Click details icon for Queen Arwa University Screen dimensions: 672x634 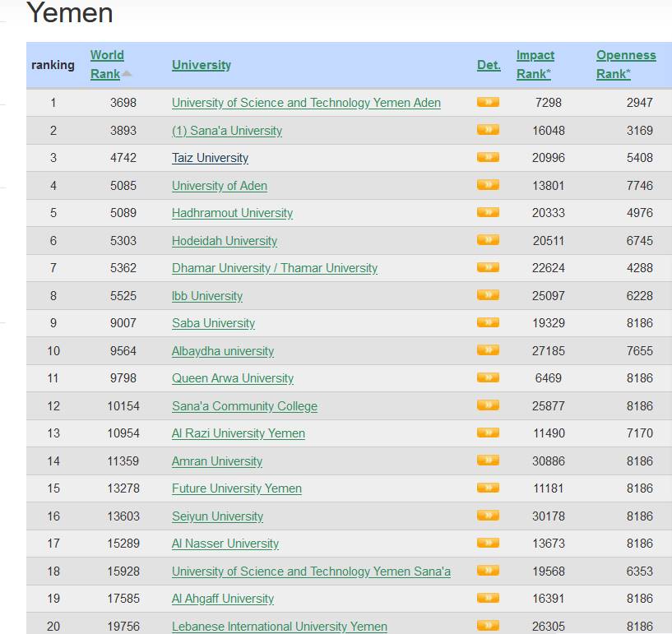click(488, 377)
